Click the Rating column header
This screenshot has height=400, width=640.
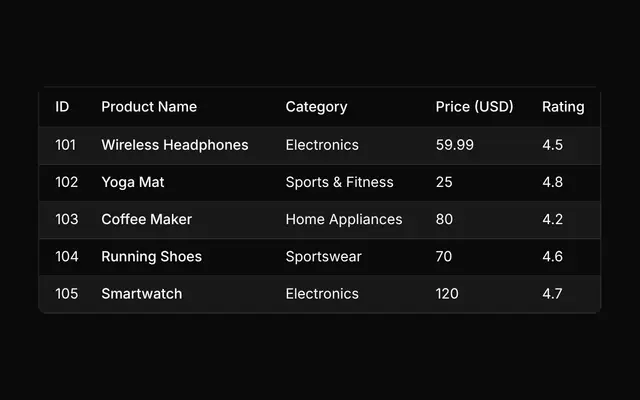click(563, 107)
